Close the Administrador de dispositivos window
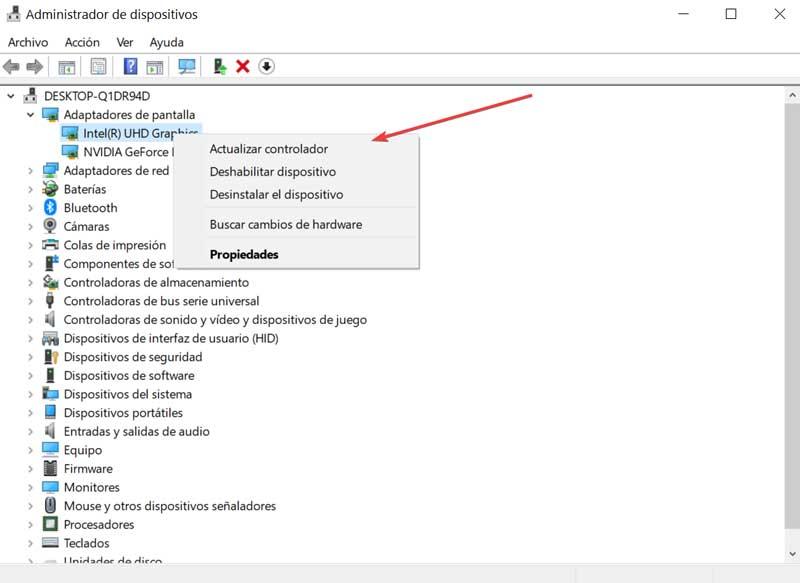 pos(779,14)
